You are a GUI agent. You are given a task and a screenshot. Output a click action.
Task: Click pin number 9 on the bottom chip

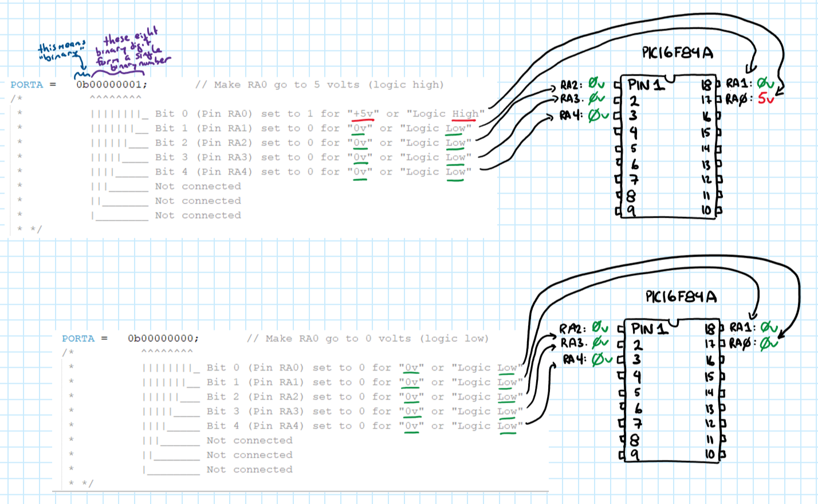[634, 455]
